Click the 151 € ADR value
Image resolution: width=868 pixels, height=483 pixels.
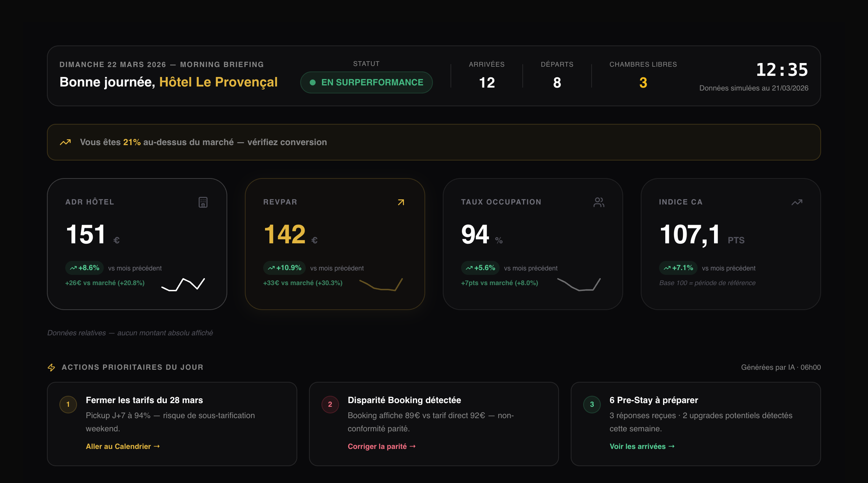(93, 235)
